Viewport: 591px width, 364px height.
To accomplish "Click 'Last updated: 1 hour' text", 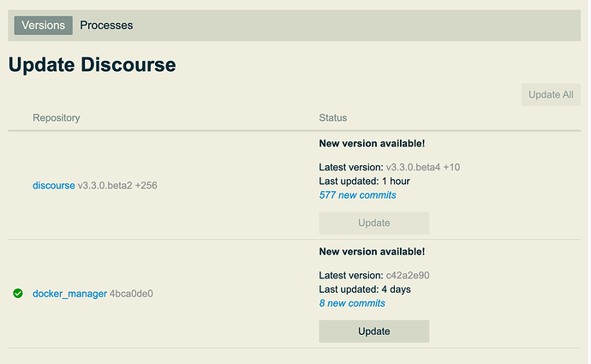I will point(364,182).
